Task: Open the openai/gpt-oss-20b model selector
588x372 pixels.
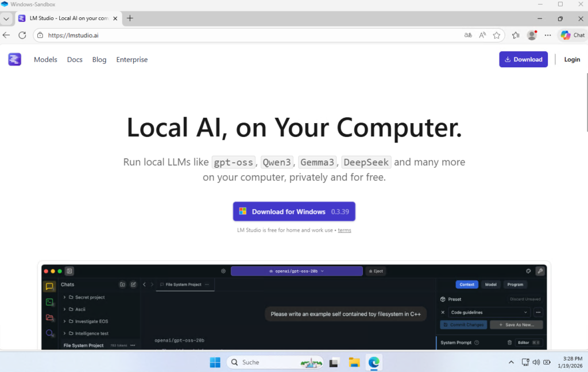Action: (x=296, y=271)
